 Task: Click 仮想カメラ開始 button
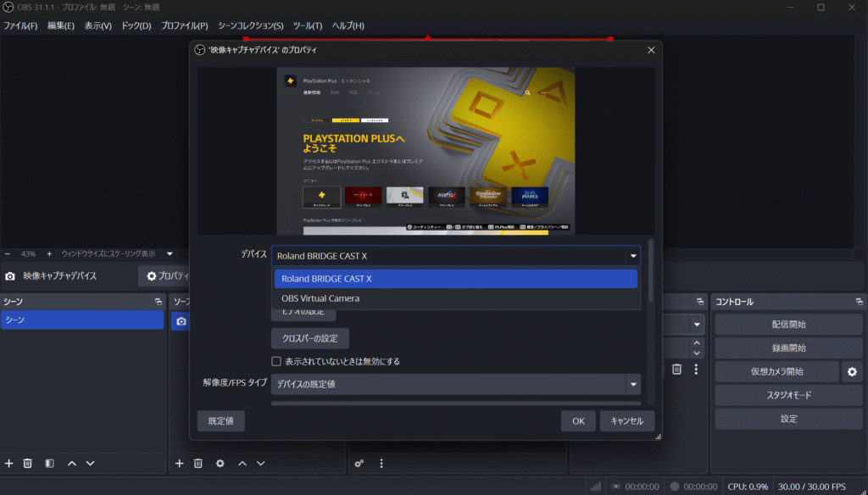pos(776,372)
